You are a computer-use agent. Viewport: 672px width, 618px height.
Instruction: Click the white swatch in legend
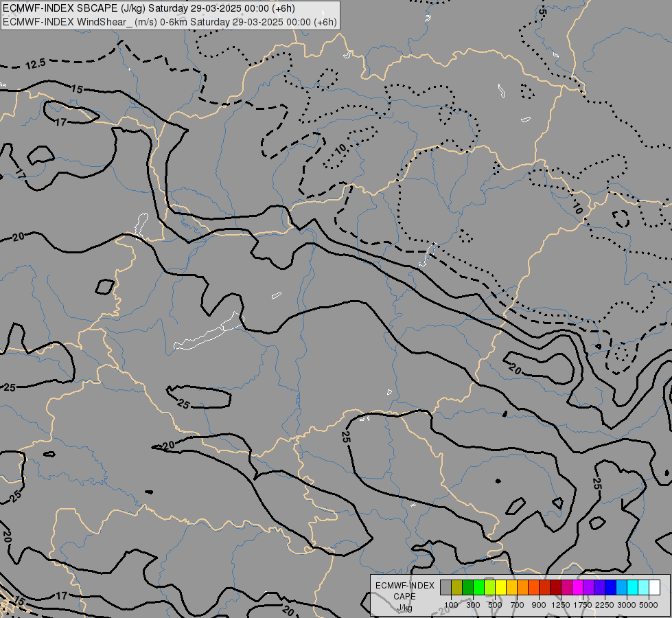tap(654, 588)
